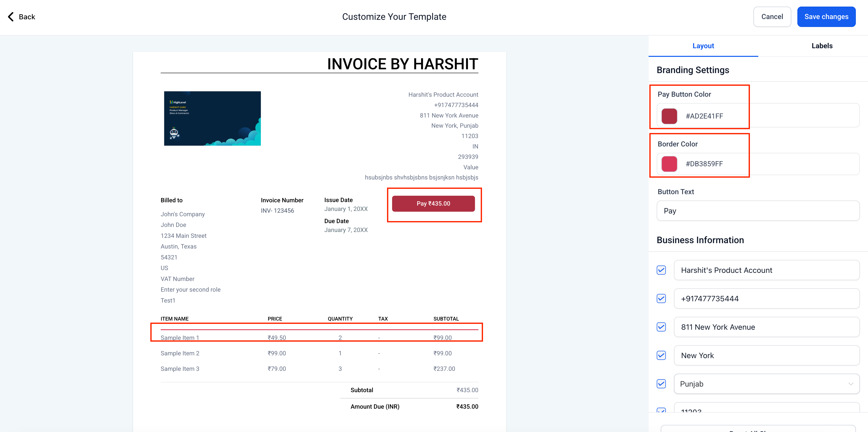
Task: Click the 811 New York Avenue address field
Action: point(766,327)
